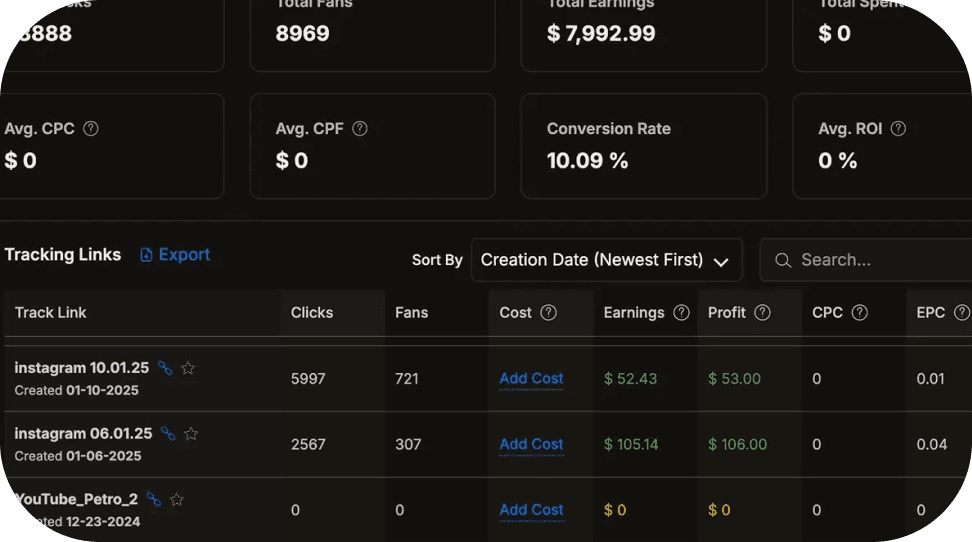Add Cost for instagram 06.01.25
Image resolution: width=972 pixels, height=542 pixels.
(531, 444)
